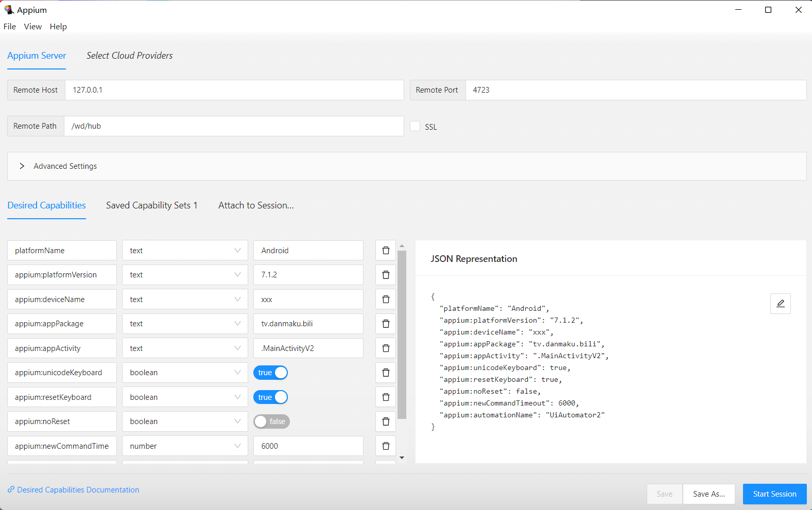This screenshot has height=510, width=812.
Task: Switch to Appium Server tab
Action: 37,56
